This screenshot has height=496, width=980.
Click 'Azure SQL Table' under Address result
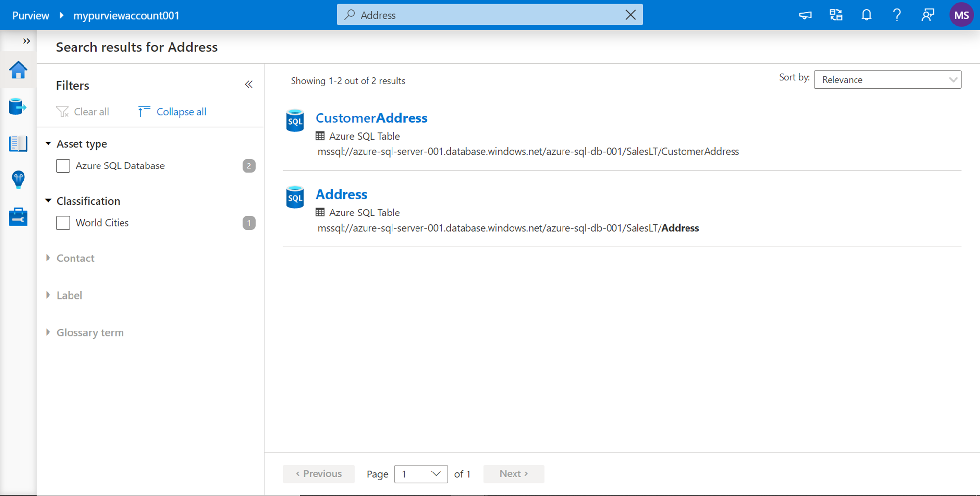click(x=365, y=213)
